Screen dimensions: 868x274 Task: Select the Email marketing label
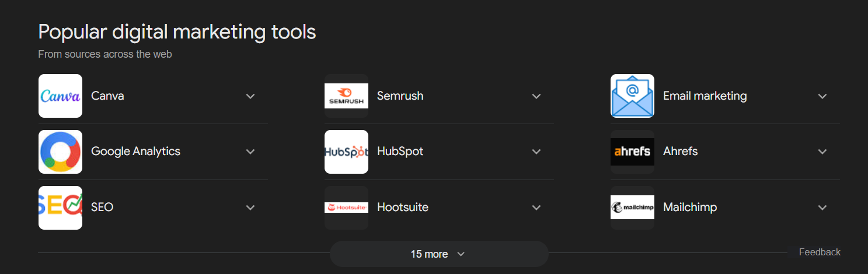point(705,96)
